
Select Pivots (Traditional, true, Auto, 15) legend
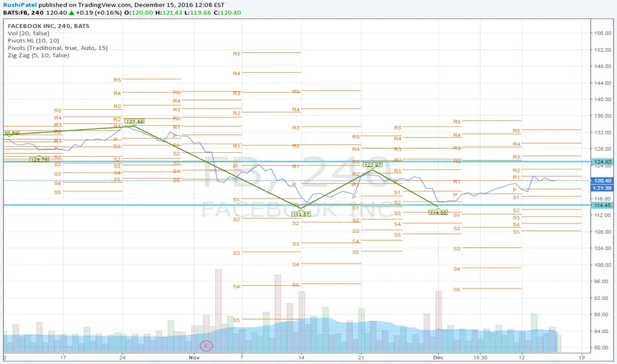coord(58,48)
